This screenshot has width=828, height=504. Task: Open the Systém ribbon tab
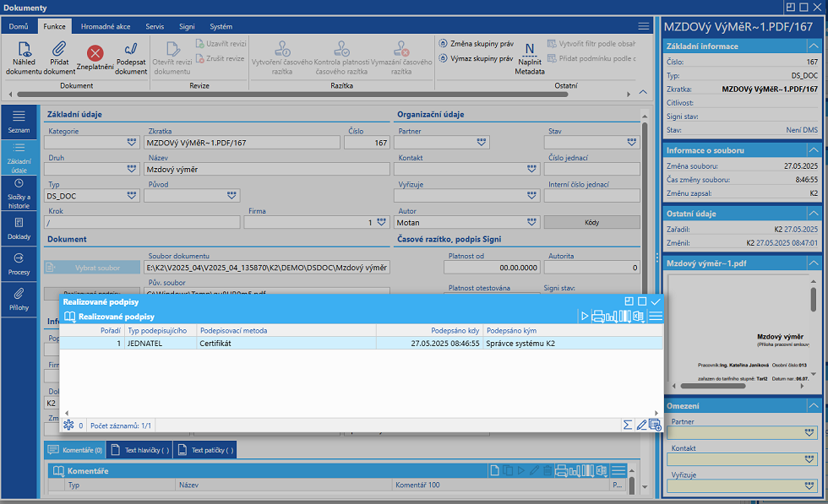point(221,26)
